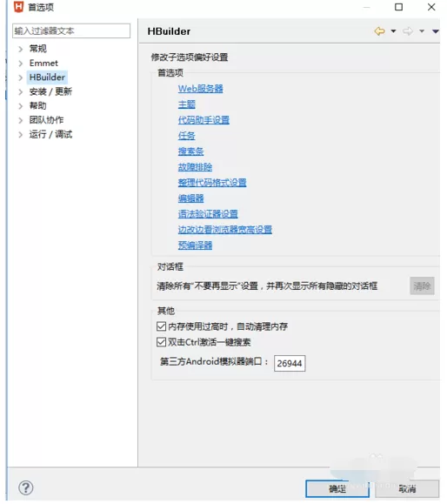Viewport: 447px width, 504px height.
Task: Open the 编辑器 link
Action: (190, 198)
